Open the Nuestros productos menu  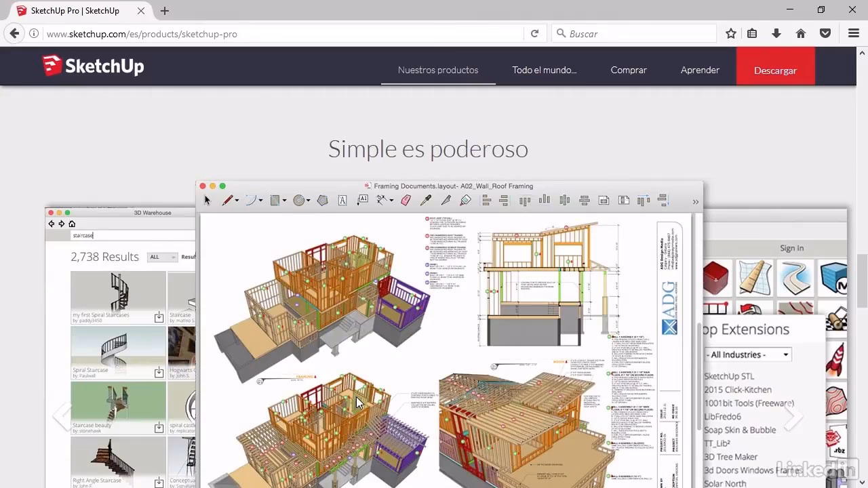pyautogui.click(x=437, y=70)
